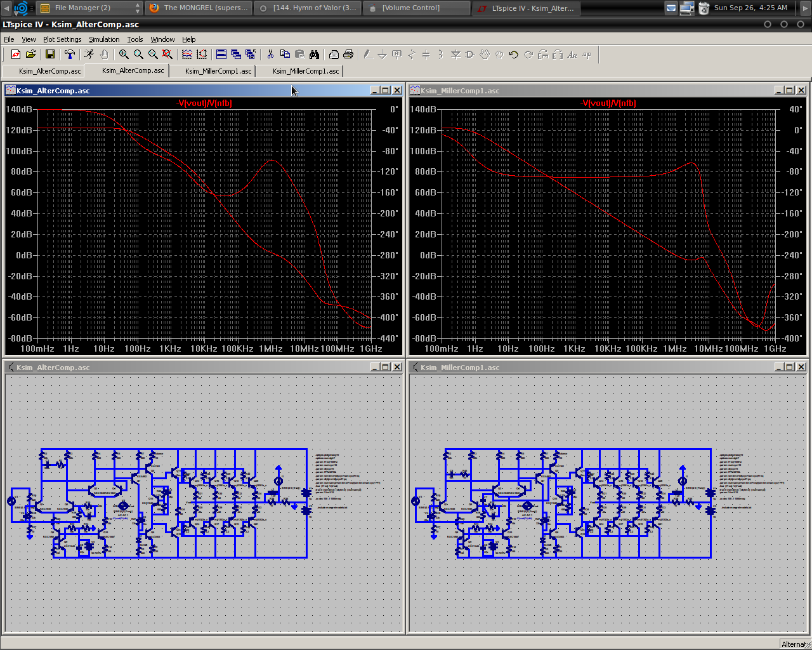The image size is (812, 650).
Task: Click the clock showing Sun Sep 26
Action: click(x=750, y=8)
